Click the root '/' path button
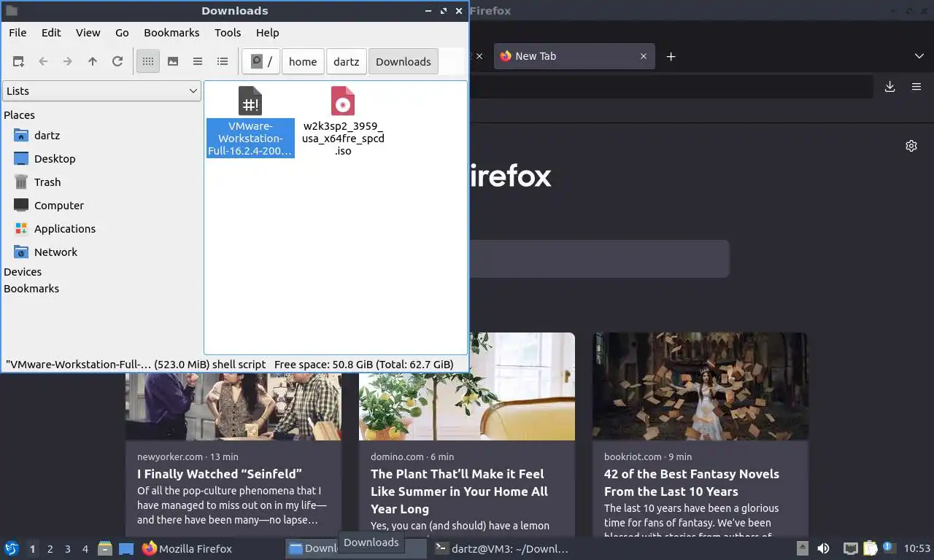 coord(260,62)
